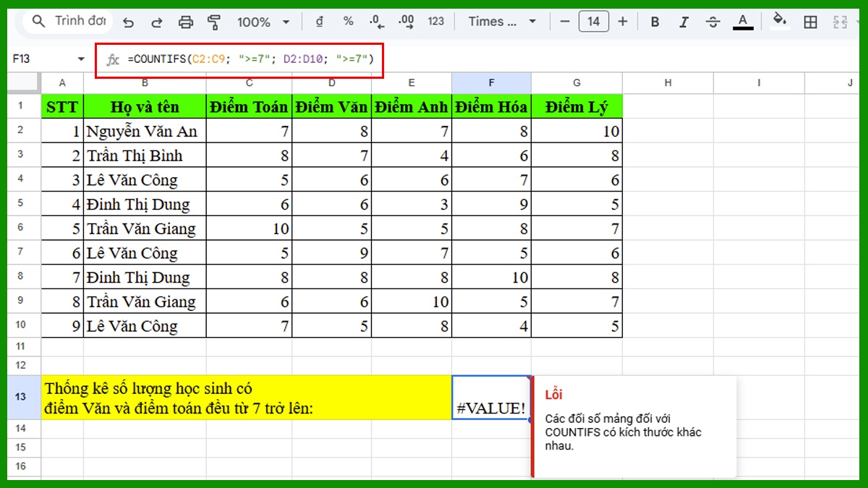Toggle bold formatting
The image size is (868, 488).
654,22
